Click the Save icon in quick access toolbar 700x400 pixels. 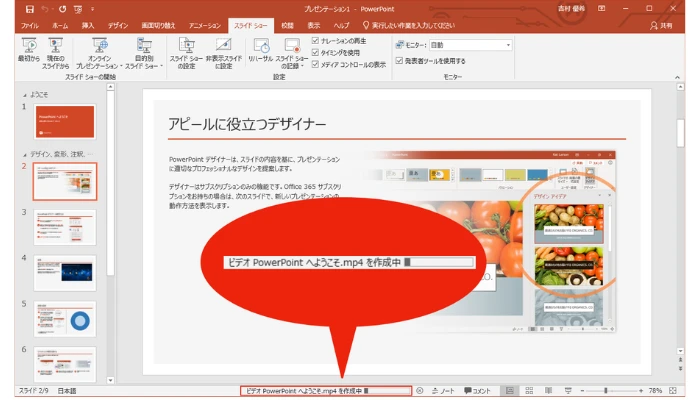point(29,9)
